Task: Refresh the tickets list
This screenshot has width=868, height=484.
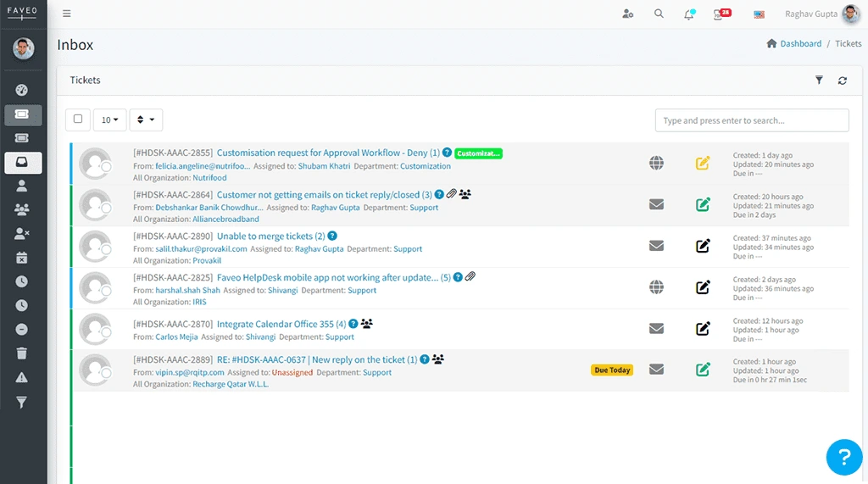Action: 842,81
